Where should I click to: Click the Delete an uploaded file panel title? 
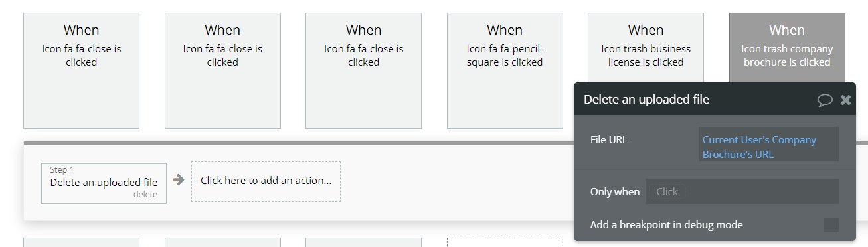click(646, 100)
